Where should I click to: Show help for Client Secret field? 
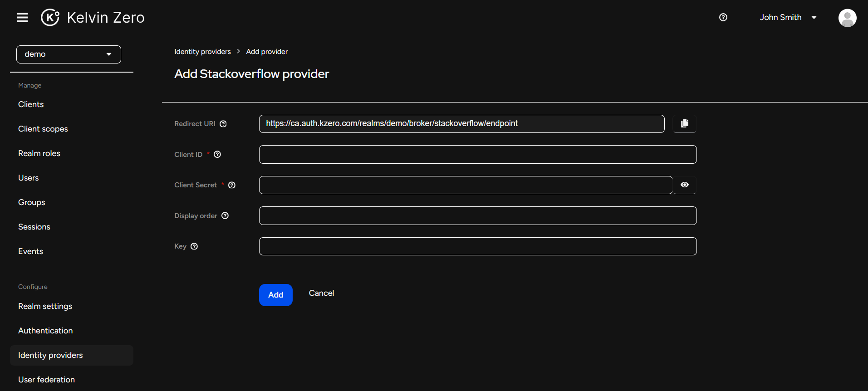coord(232,185)
